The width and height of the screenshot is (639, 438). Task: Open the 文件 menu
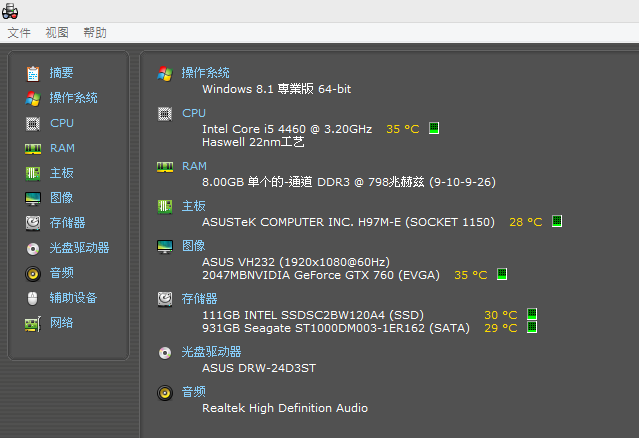pos(19,33)
